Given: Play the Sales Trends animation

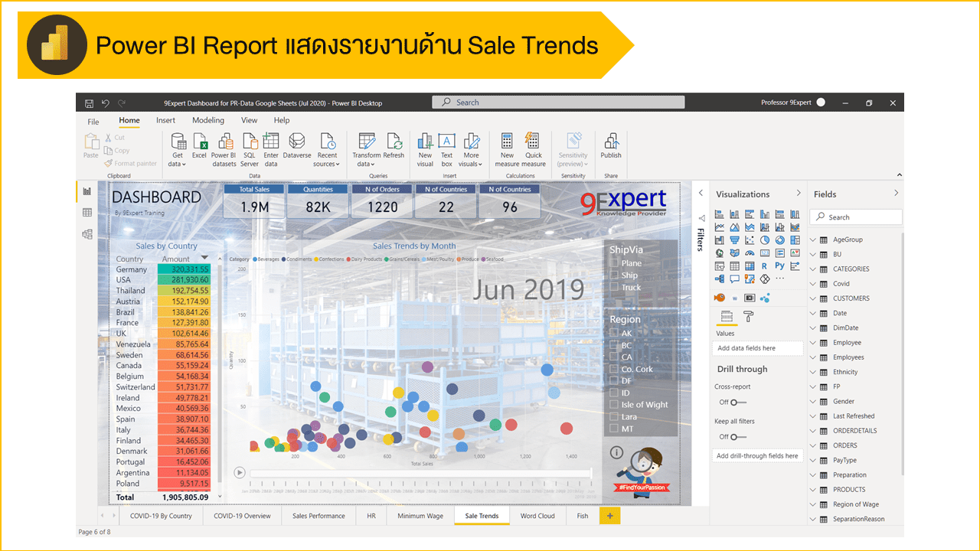Looking at the screenshot, I should tap(240, 474).
